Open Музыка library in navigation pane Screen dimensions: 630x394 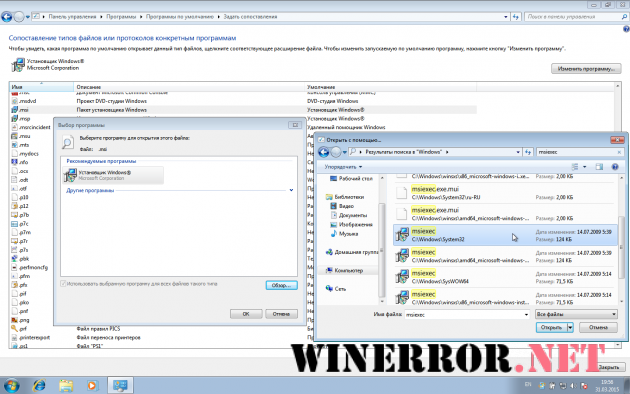click(x=344, y=234)
